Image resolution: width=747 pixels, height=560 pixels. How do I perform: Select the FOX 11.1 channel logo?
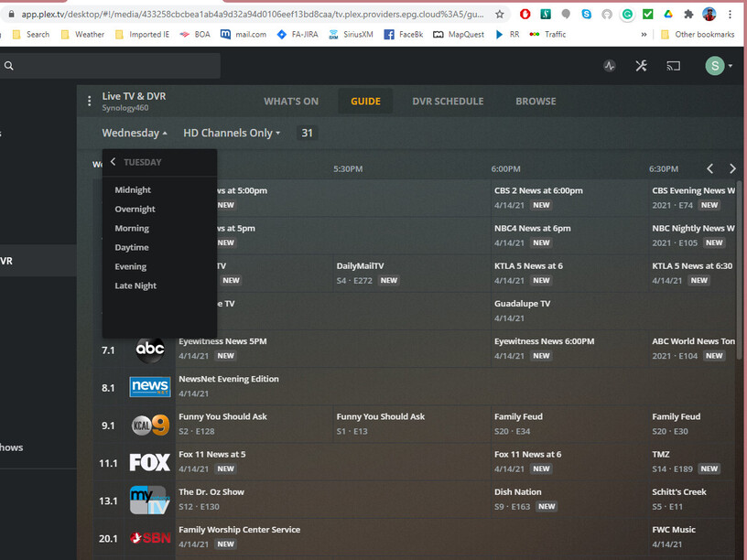(149, 462)
